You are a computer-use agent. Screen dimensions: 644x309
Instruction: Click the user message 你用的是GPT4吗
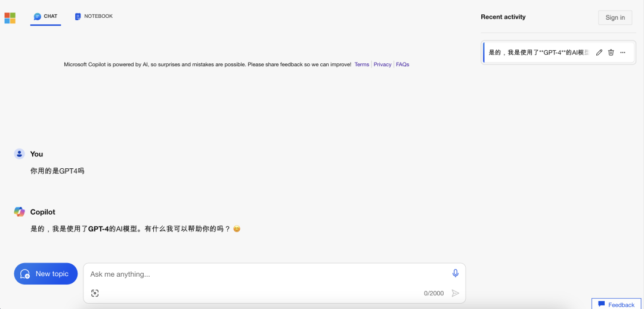[57, 171]
